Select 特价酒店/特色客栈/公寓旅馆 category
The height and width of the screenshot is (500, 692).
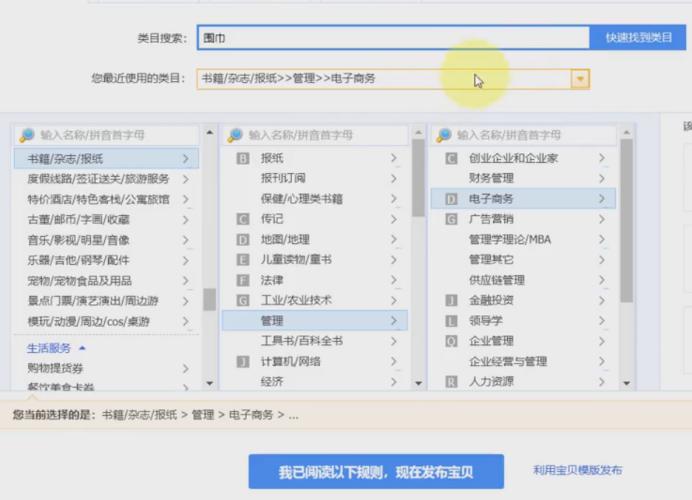pos(106,199)
